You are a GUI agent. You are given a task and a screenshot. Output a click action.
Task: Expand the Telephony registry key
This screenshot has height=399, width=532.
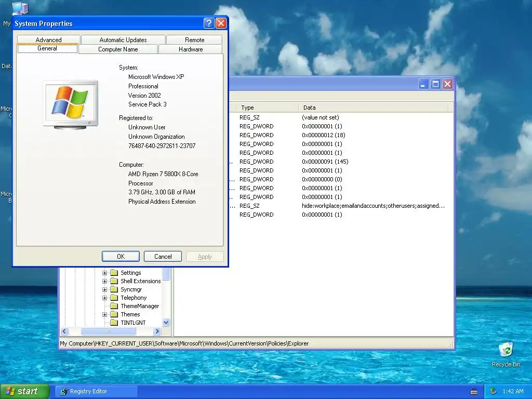(104, 298)
